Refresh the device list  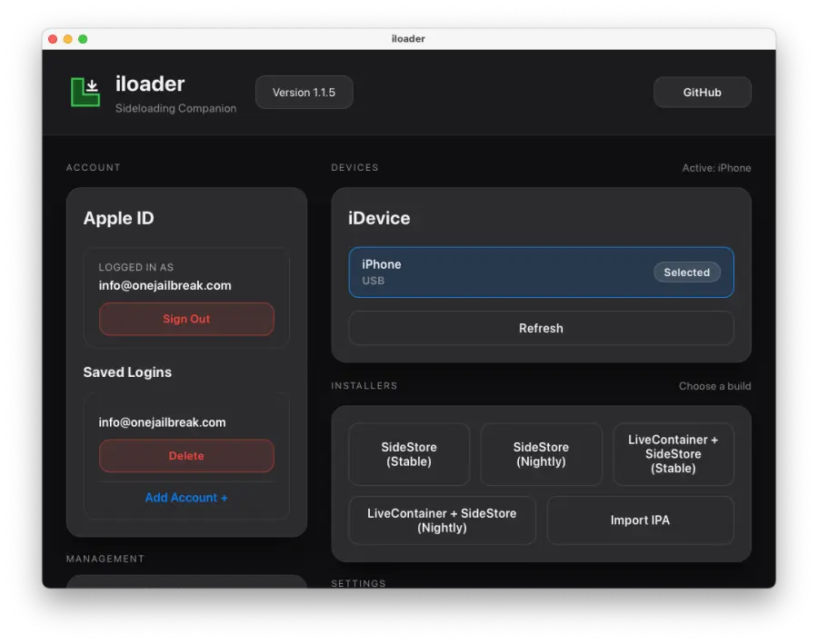click(541, 328)
